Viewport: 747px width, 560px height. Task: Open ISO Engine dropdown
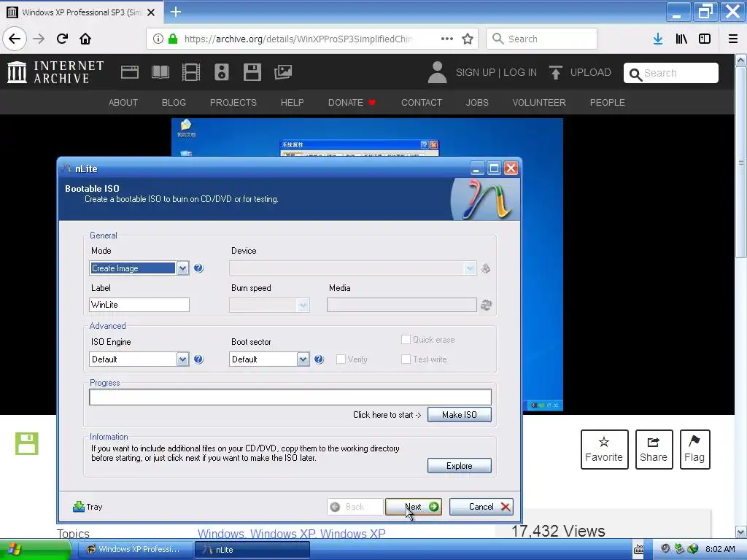139,359
